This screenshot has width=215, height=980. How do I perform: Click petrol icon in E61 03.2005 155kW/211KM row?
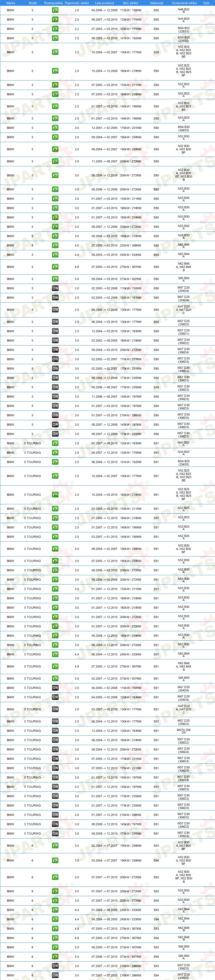click(x=55, y=509)
